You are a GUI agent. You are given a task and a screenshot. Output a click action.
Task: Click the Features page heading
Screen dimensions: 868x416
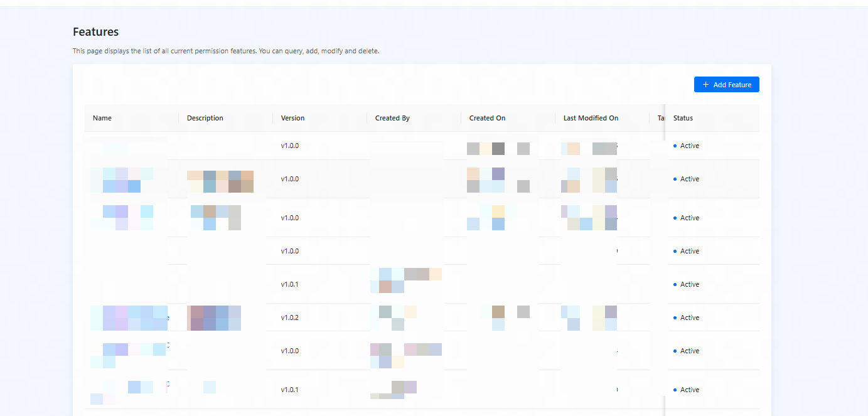tap(95, 32)
